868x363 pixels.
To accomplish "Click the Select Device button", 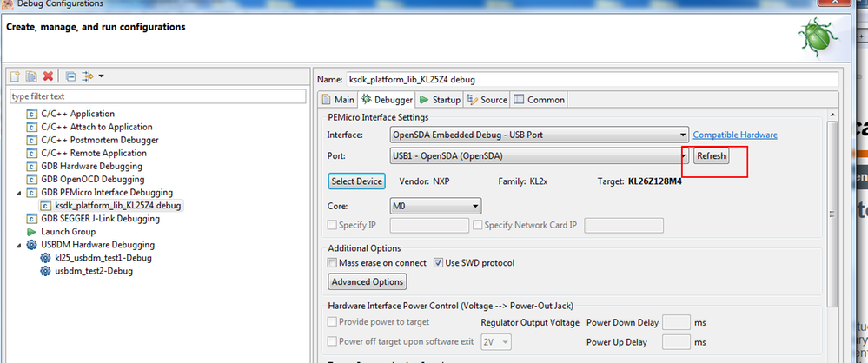I will (356, 181).
